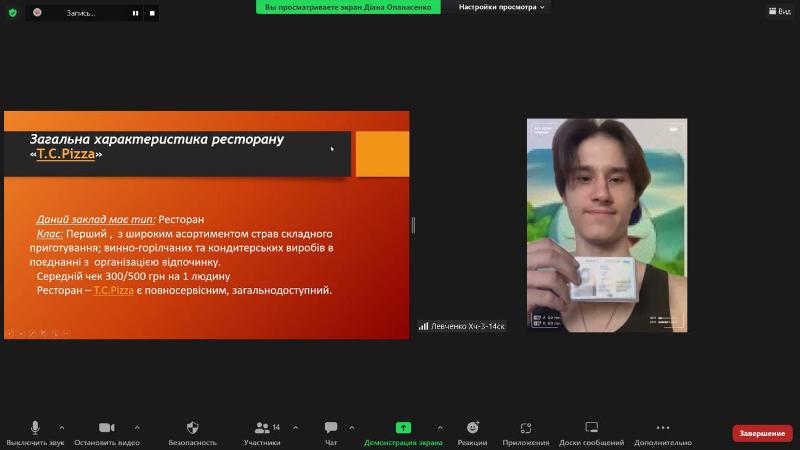
Task: Open Настройки просмотра dropdown
Action: pyautogui.click(x=501, y=7)
